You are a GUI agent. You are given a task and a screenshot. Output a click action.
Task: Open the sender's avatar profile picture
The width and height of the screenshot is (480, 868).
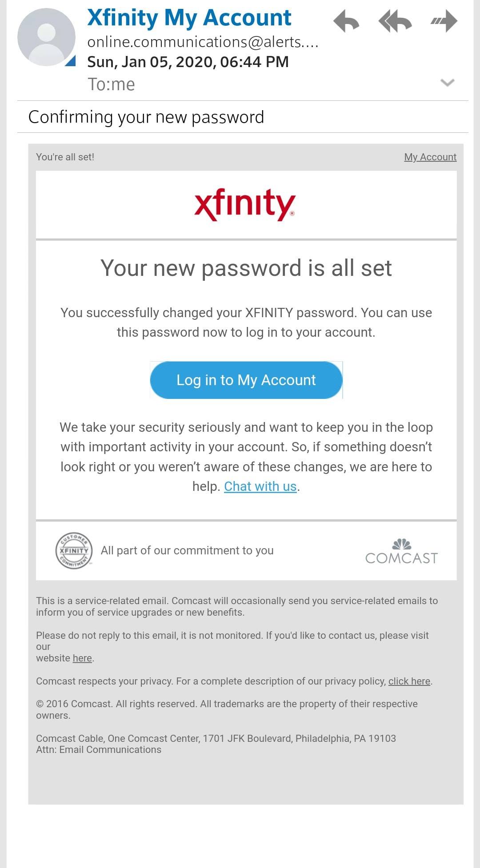pyautogui.click(x=46, y=37)
